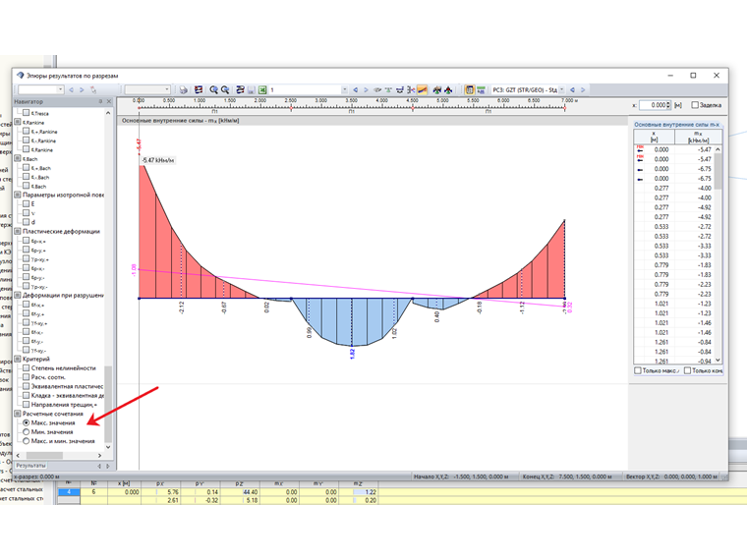Select Макс. и мин. значения radio button
The width and height of the screenshot is (747, 560).
click(x=27, y=441)
